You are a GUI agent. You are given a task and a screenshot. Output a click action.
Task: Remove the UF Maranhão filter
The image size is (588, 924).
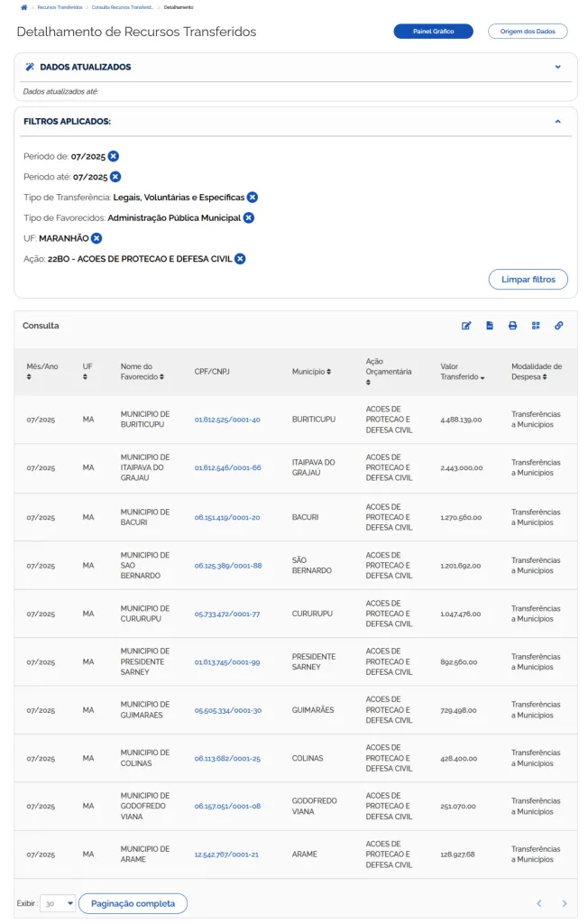96,238
